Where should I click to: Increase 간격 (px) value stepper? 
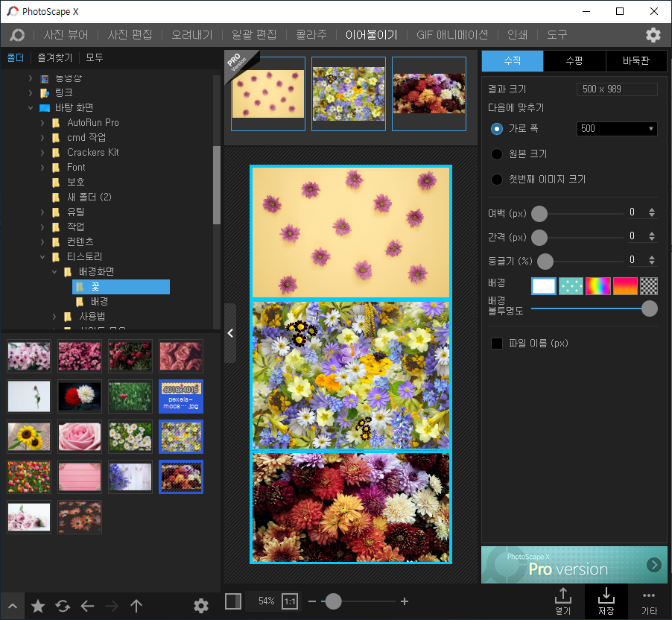coord(652,234)
